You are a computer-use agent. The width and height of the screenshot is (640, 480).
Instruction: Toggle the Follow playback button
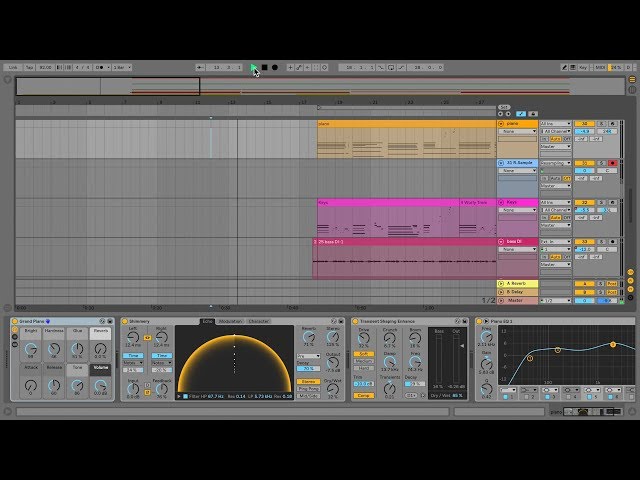[x=200, y=67]
